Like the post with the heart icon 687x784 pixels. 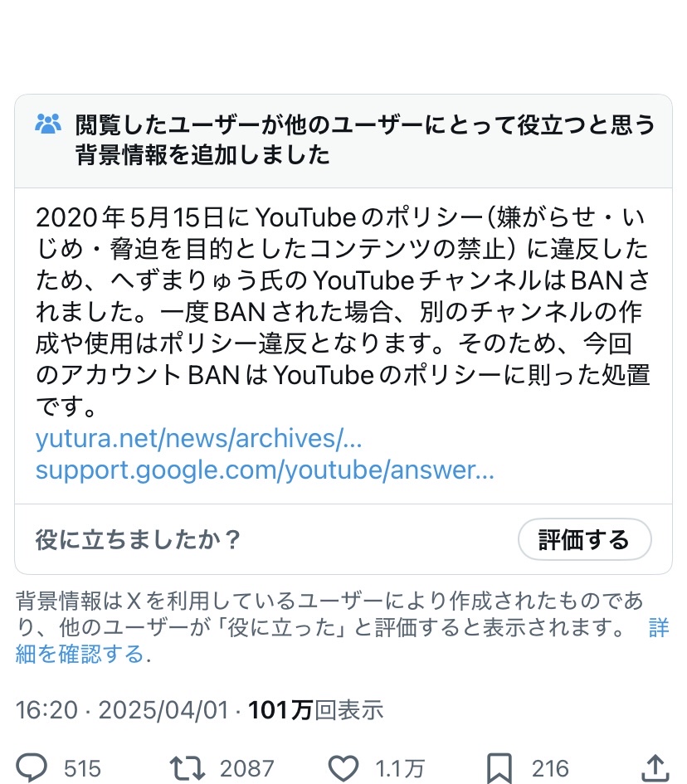pos(343,768)
